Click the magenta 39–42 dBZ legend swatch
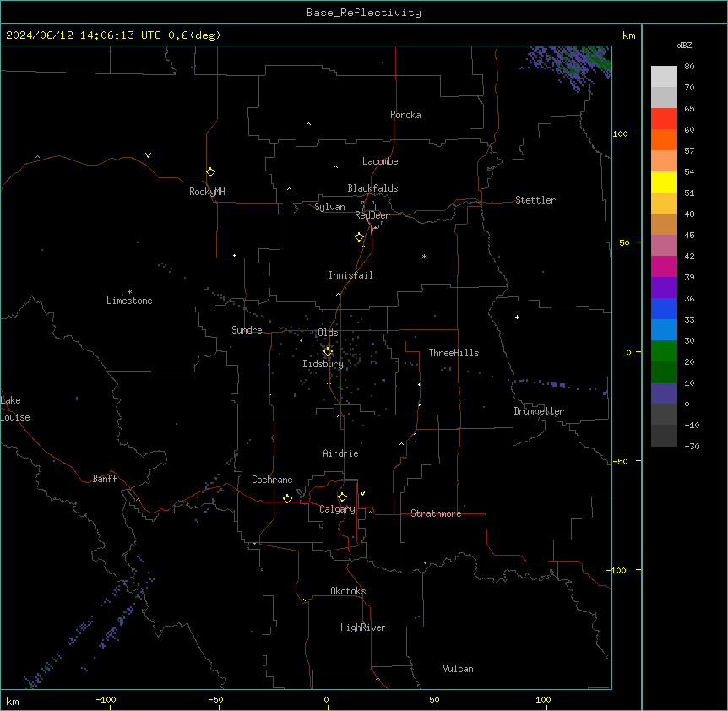728x711 pixels. (664, 266)
